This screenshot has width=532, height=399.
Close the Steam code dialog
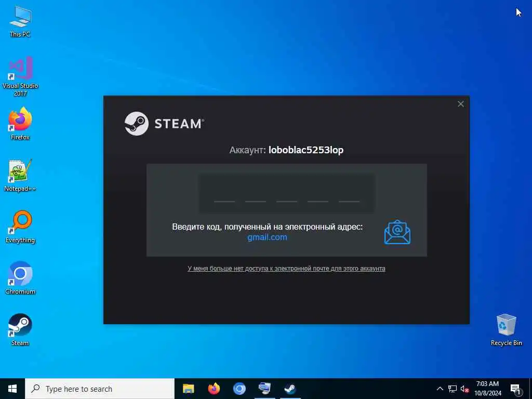[x=460, y=104]
